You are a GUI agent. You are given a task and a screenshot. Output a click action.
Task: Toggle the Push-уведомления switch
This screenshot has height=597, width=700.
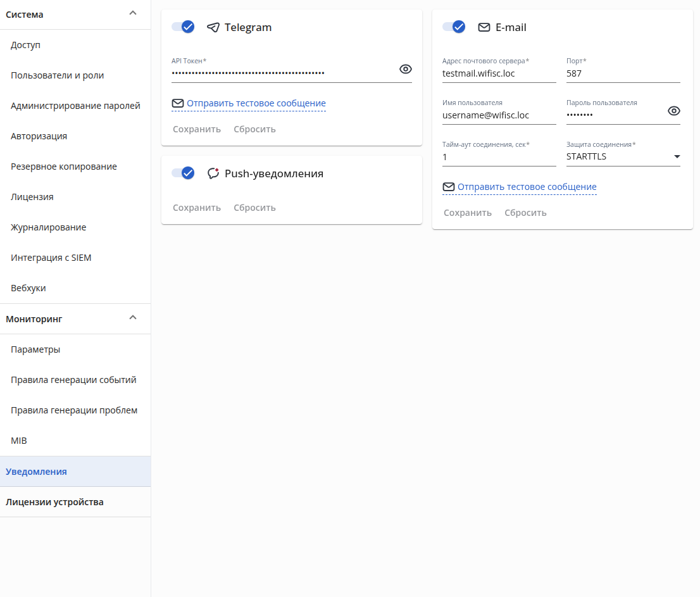point(183,173)
